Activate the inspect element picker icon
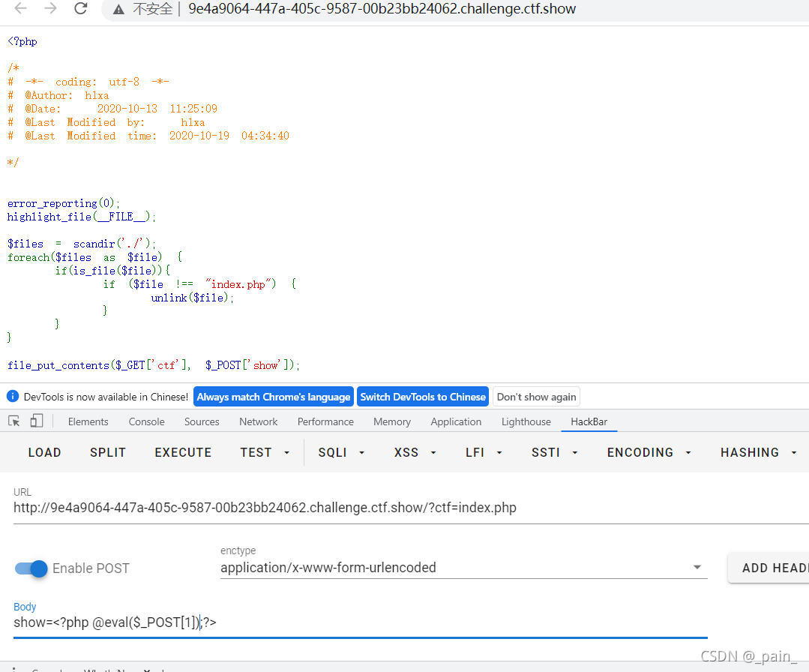Image resolution: width=809 pixels, height=672 pixels. pos(14,421)
